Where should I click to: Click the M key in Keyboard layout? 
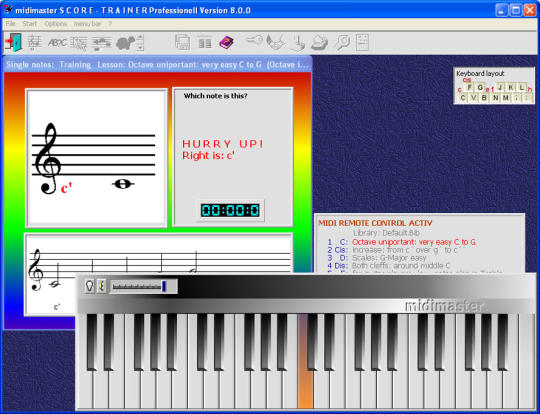tap(505, 98)
